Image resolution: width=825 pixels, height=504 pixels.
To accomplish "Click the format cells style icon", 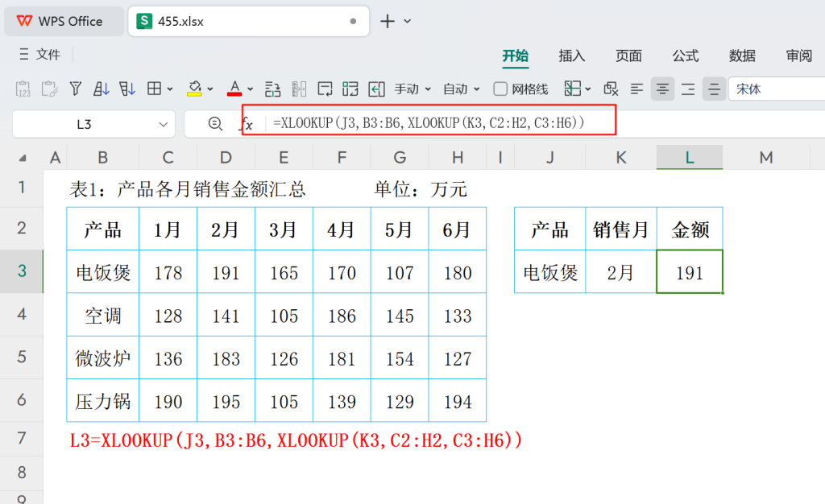I will pyautogui.click(x=272, y=89).
